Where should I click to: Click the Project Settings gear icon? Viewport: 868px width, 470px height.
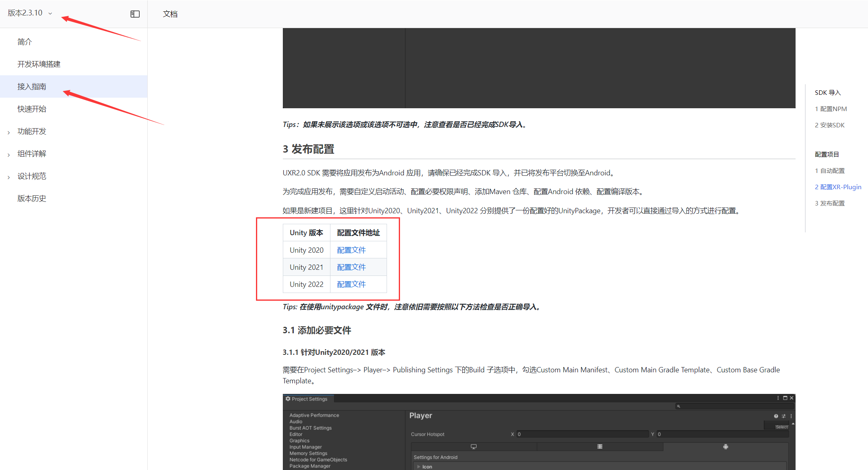288,399
